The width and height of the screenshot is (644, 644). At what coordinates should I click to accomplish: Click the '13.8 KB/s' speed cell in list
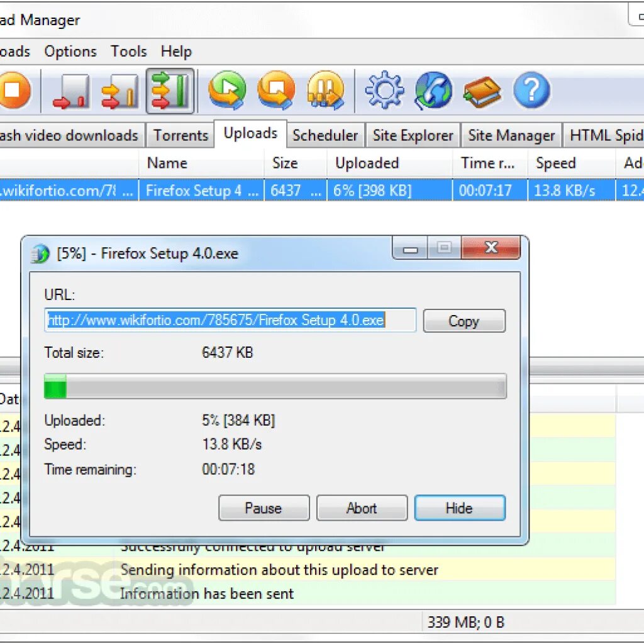click(571, 191)
